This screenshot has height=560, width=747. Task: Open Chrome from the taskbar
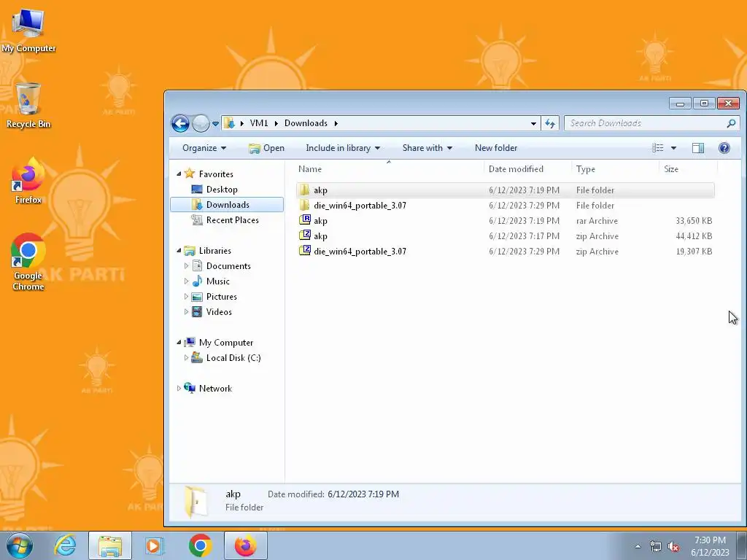(x=200, y=545)
